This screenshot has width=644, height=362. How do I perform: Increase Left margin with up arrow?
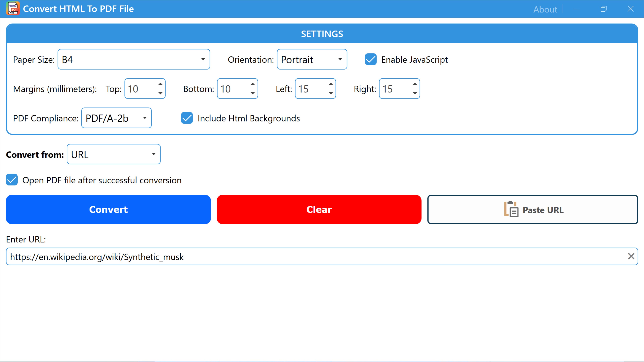(x=331, y=84)
